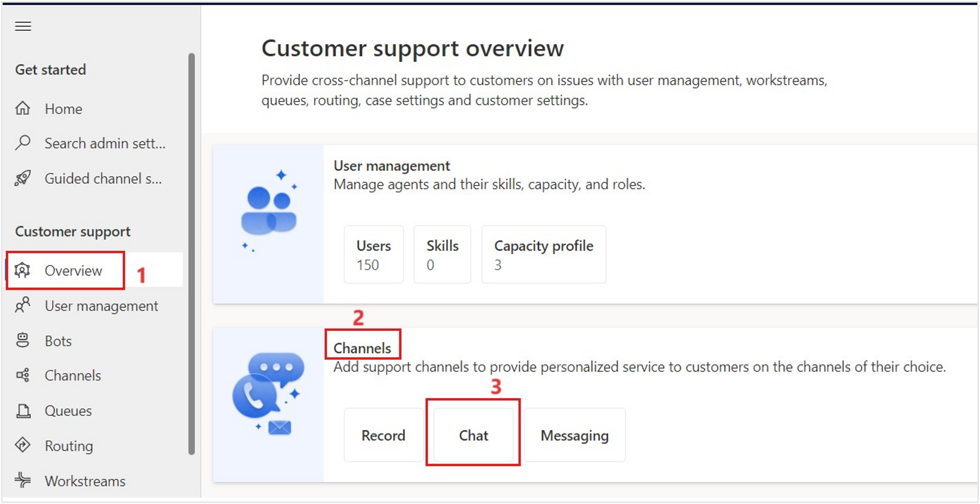Click the 'Customer support overview' heading
This screenshot has height=504, width=980.
coord(412,49)
